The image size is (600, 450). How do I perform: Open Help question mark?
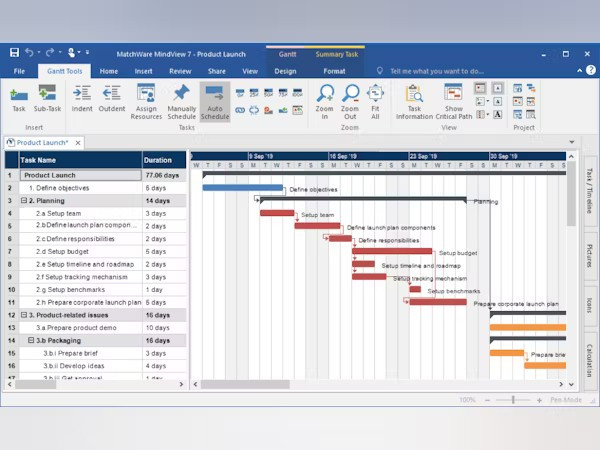pyautogui.click(x=591, y=70)
